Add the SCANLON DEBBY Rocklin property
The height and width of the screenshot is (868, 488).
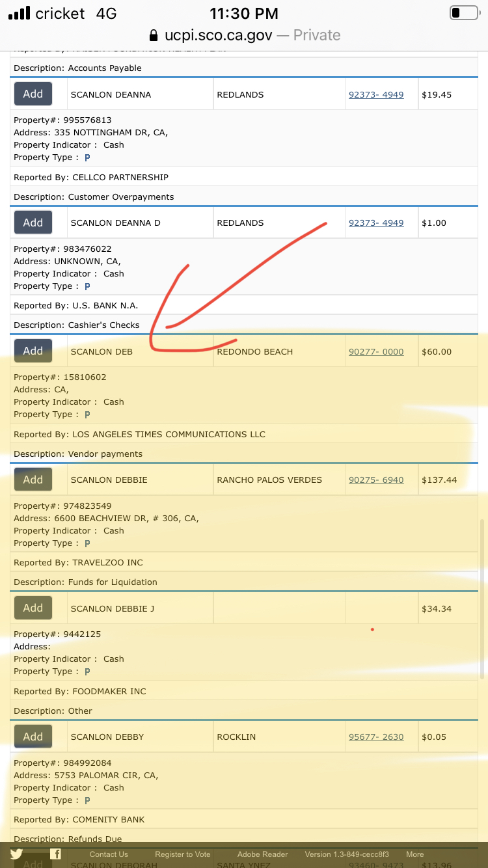point(33,737)
